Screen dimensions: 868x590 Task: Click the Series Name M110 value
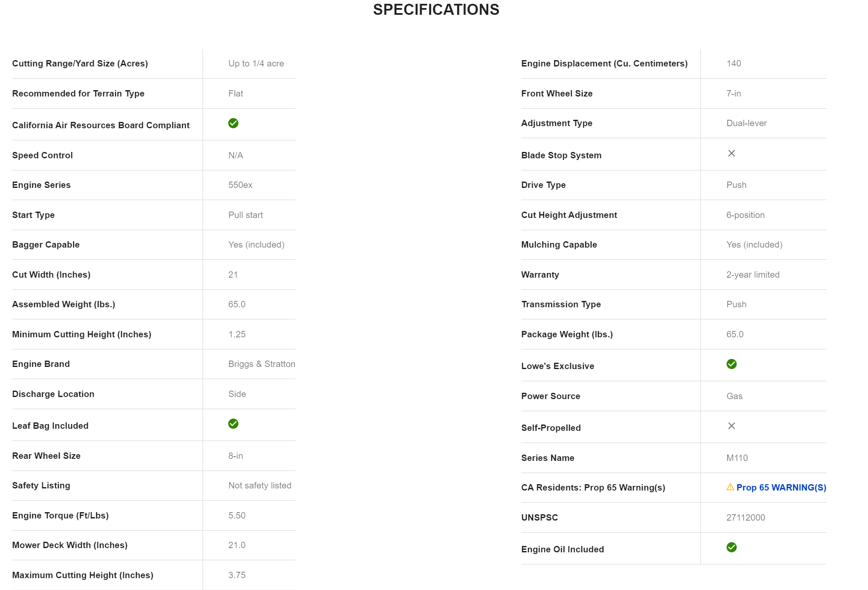pos(737,458)
